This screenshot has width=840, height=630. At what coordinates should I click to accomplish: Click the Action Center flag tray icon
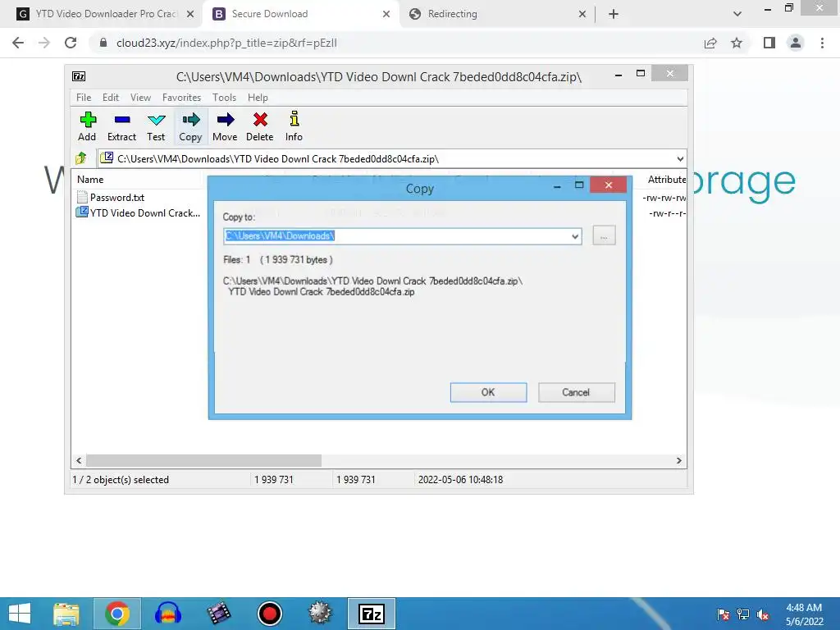coord(724,614)
